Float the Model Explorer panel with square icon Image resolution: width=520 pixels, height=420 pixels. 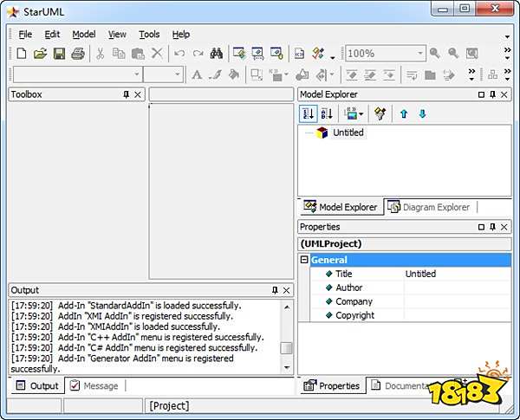(482, 94)
